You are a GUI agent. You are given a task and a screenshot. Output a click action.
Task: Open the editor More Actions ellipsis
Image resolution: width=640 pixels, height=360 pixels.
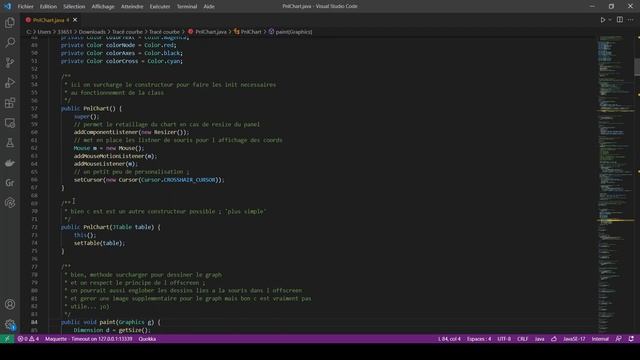631,20
